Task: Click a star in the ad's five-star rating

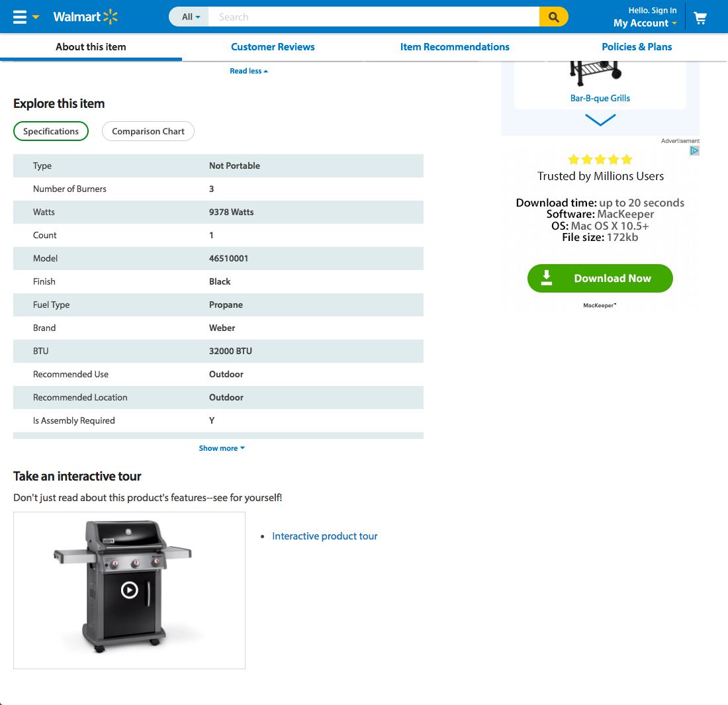Action: pos(600,159)
